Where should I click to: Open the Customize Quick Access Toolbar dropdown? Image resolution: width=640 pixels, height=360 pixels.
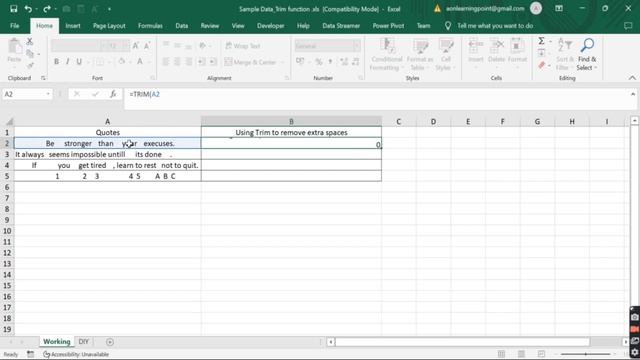click(x=109, y=9)
